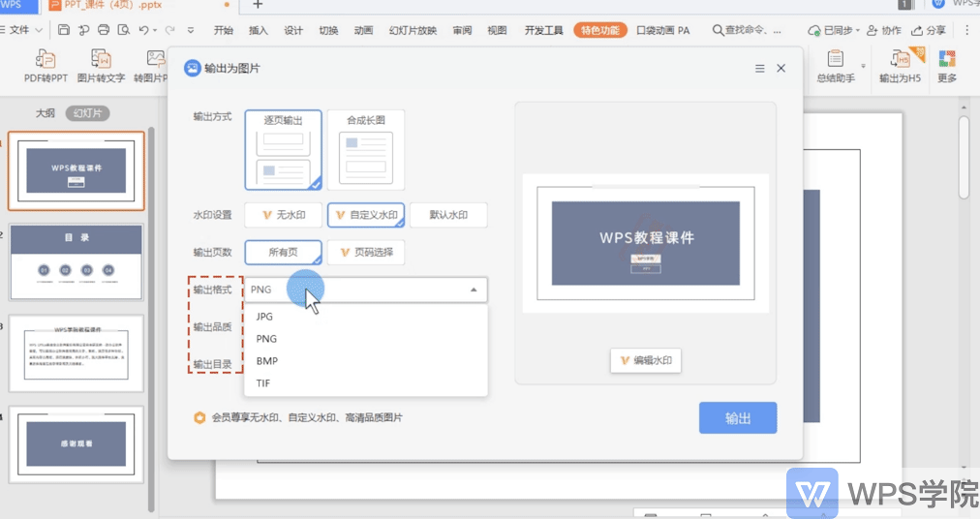Select the WPS教程课件 slide thumbnail
The height and width of the screenshot is (519, 980).
[77, 170]
